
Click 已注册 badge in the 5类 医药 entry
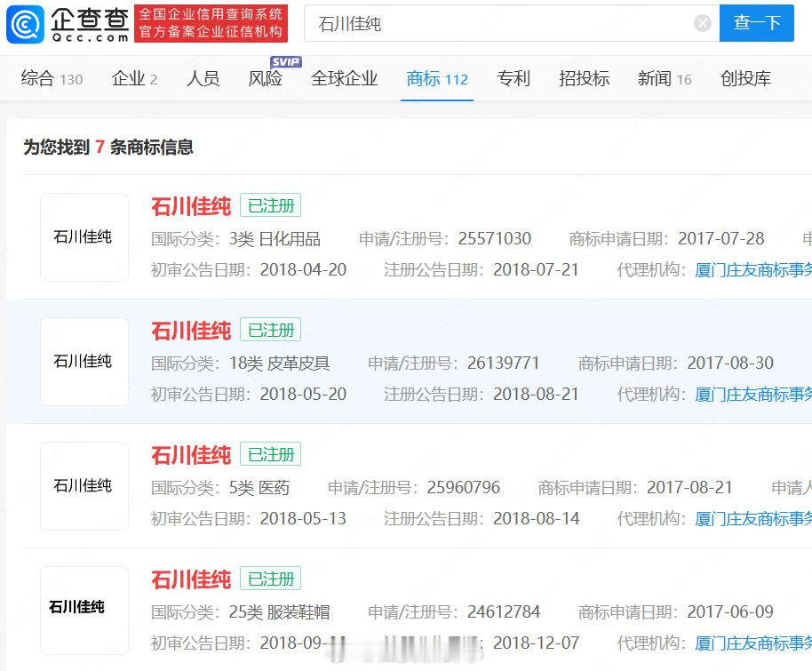point(270,454)
